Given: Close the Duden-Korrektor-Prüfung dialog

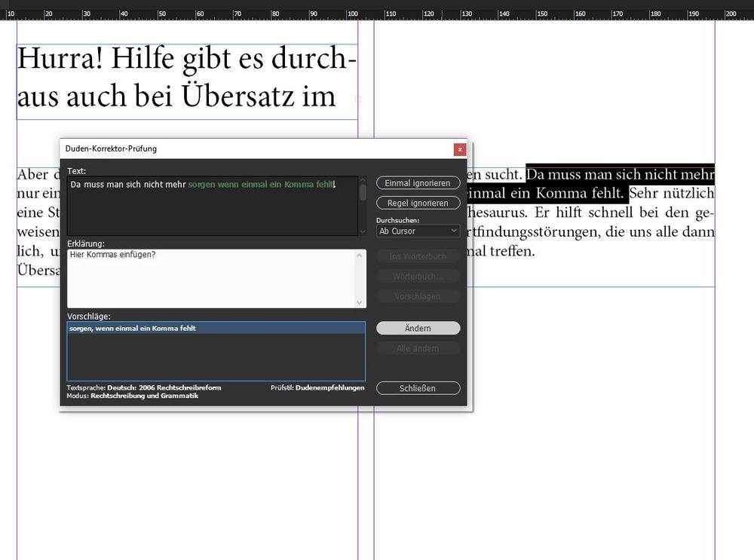Looking at the screenshot, I should pyautogui.click(x=460, y=149).
